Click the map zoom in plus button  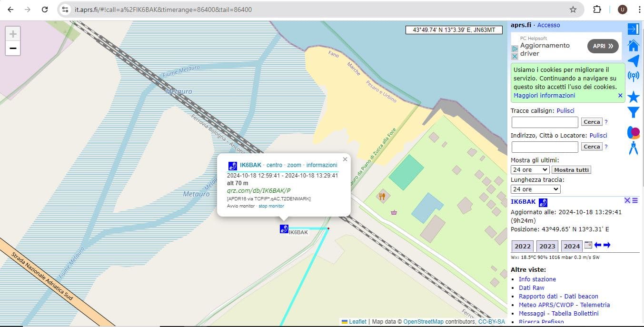(x=13, y=34)
